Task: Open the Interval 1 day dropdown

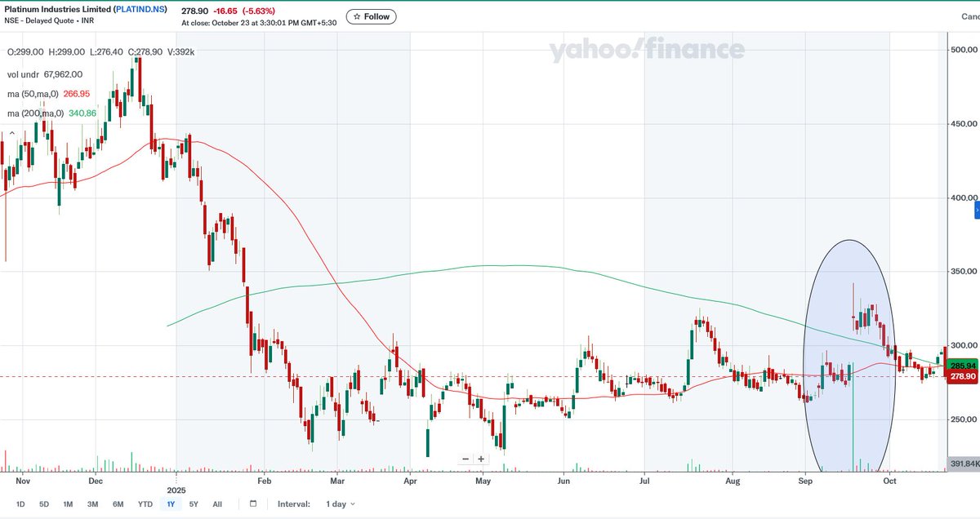Action: click(x=340, y=504)
